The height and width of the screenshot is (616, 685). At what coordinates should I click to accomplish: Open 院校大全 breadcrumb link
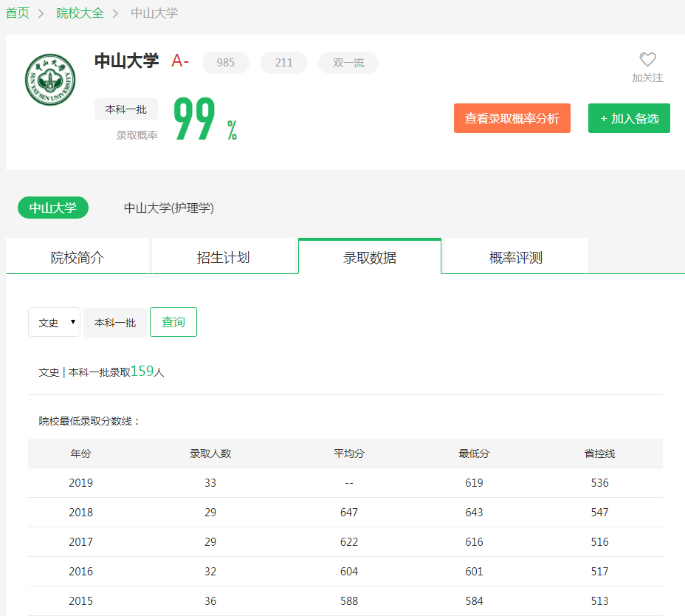(x=80, y=13)
